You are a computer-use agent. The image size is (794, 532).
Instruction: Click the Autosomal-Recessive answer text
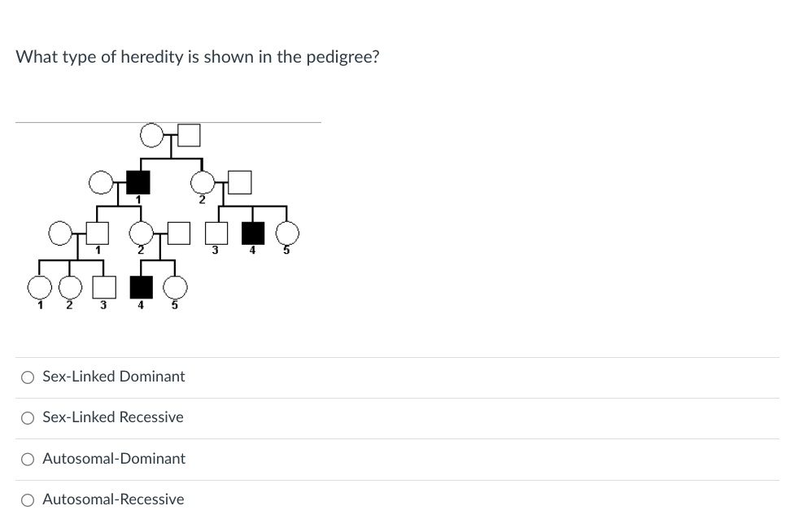(x=112, y=499)
